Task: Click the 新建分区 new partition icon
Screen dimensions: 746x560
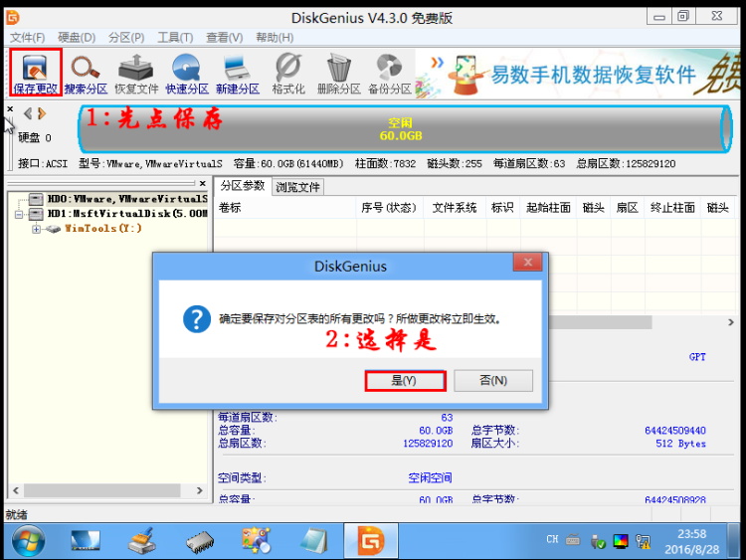Action: pyautogui.click(x=238, y=74)
